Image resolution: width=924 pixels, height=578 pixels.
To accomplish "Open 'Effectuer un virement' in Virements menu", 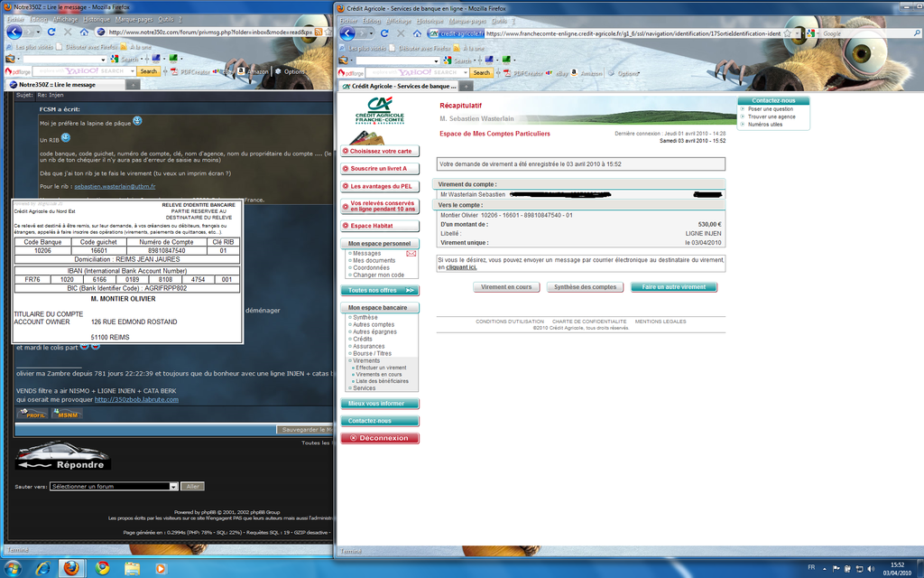I will [381, 368].
